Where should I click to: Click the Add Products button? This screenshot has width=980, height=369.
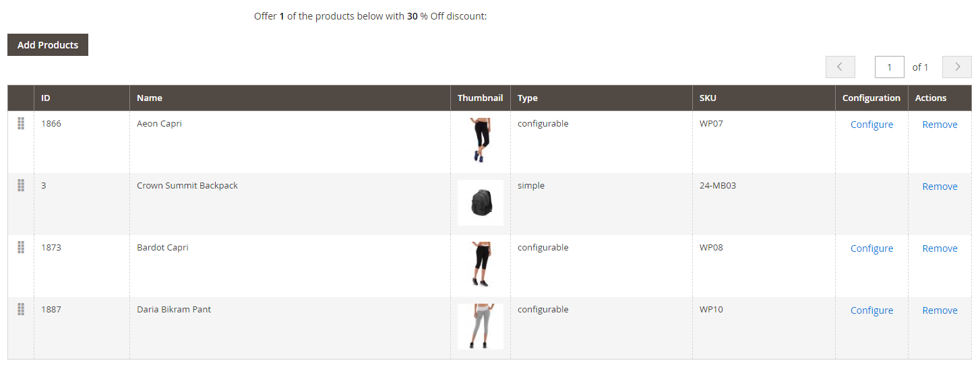point(48,45)
